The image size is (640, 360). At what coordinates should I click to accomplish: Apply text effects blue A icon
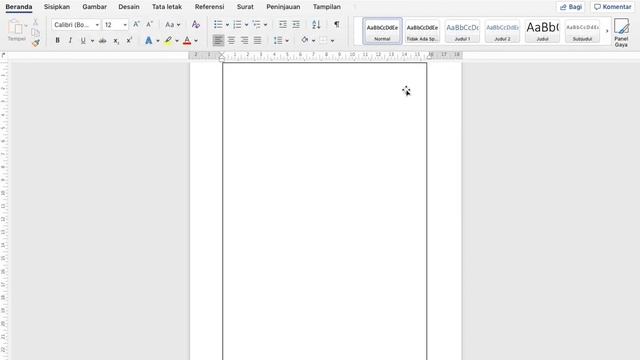coord(149,40)
